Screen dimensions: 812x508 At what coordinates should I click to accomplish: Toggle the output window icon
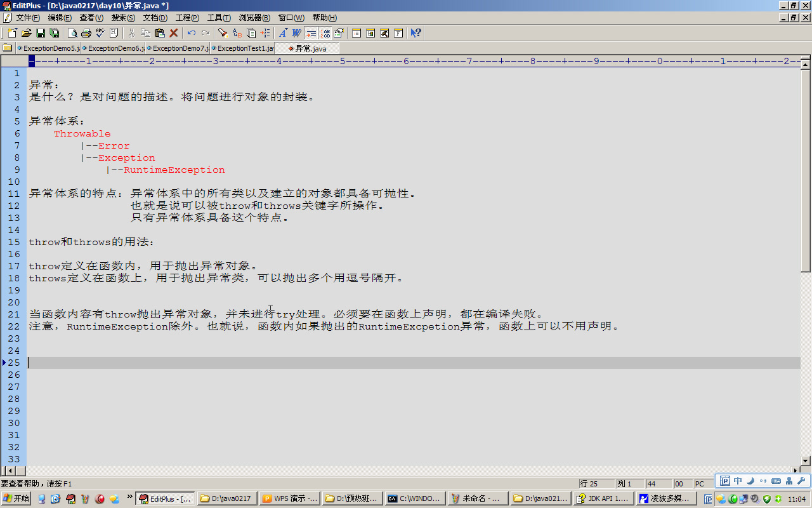click(384, 33)
